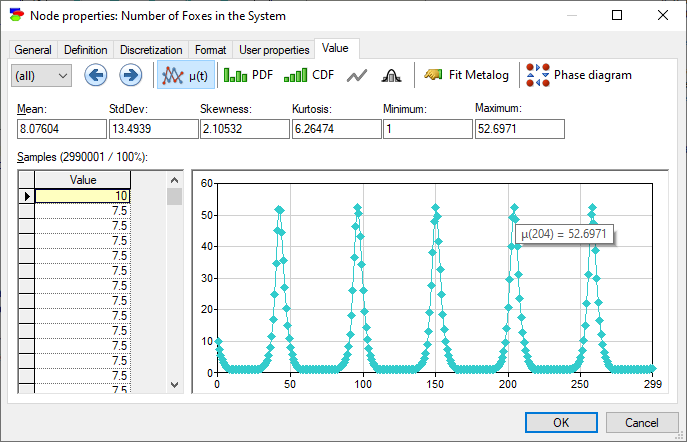
Task: Go to next outcome with right arrow
Action: click(x=131, y=75)
